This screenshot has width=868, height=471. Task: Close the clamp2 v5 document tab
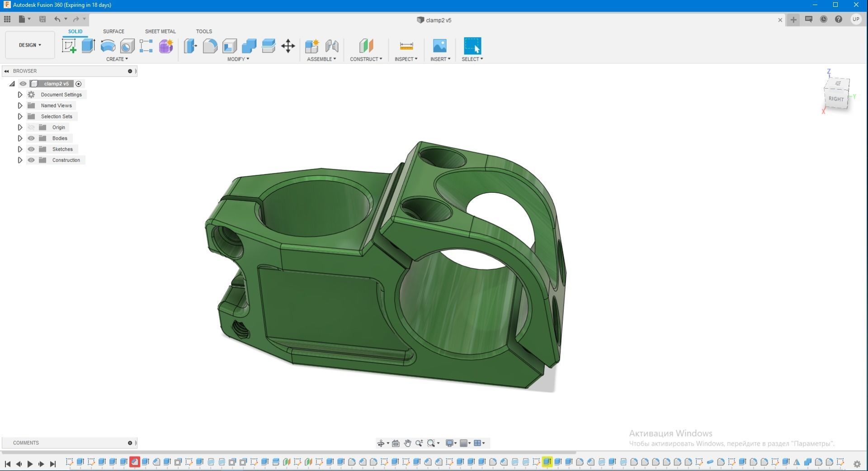click(x=780, y=20)
